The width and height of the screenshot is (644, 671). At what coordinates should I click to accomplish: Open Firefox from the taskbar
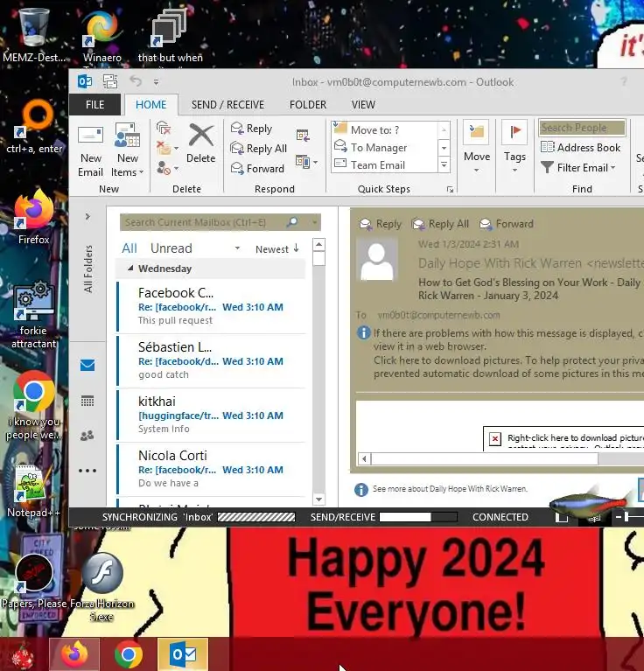click(x=74, y=654)
